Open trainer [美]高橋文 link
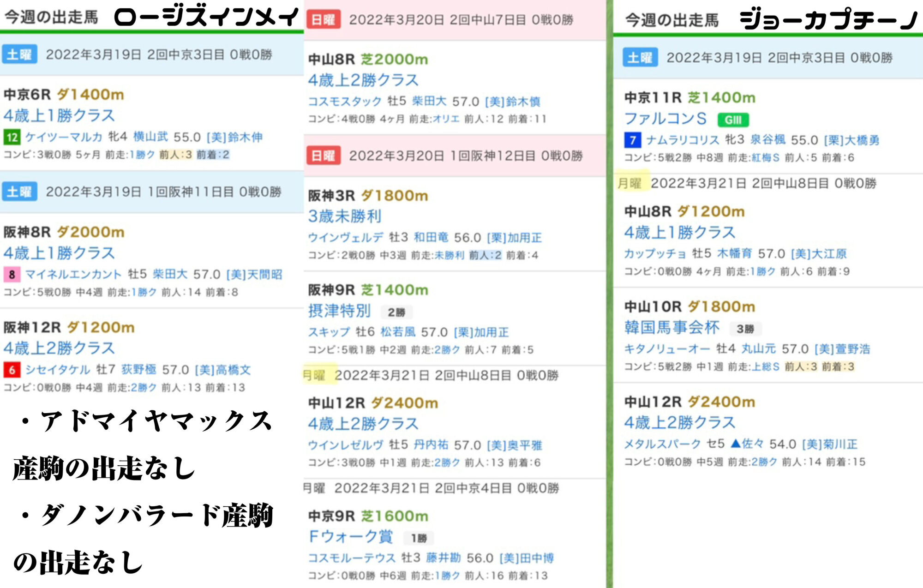 [223, 370]
